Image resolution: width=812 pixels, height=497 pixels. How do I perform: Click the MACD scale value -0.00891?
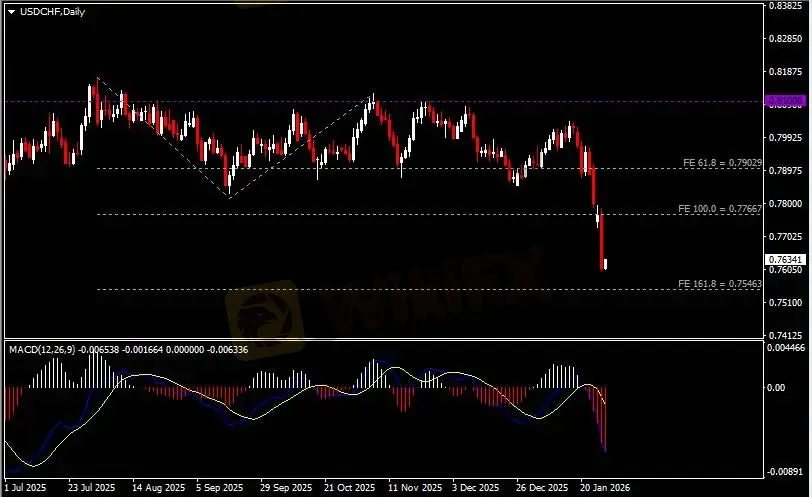[x=787, y=471]
